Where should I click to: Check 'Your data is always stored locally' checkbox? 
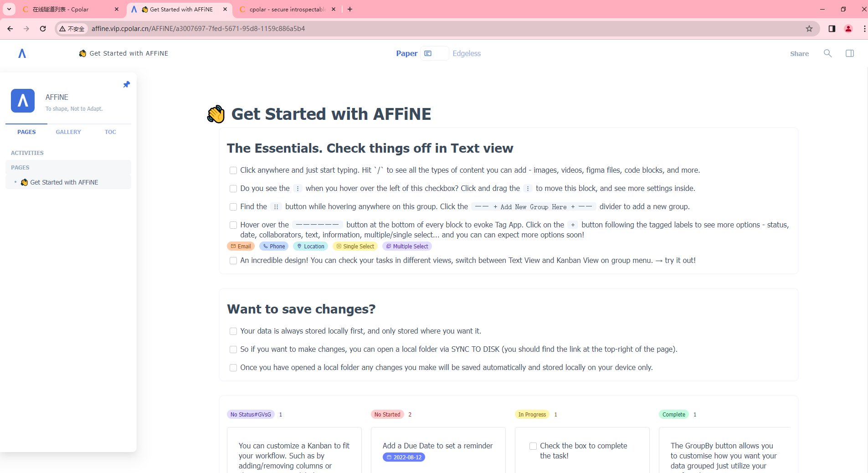click(x=233, y=331)
